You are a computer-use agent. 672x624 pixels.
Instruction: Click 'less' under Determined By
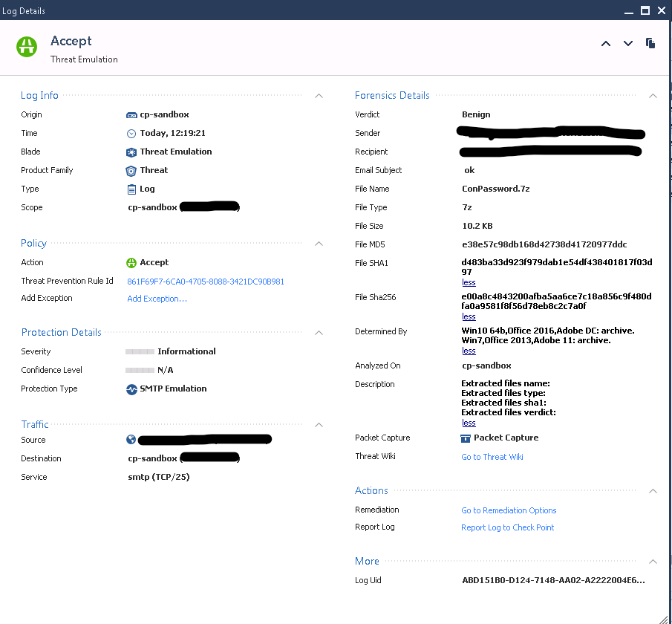(469, 351)
